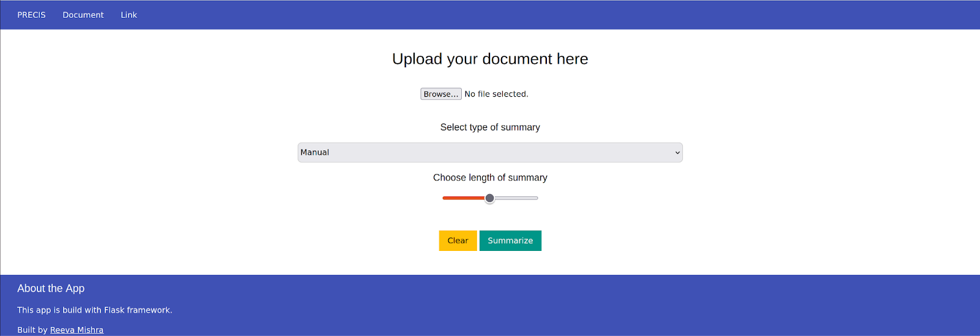Click the "Built by" footer text
The width and height of the screenshot is (980, 336).
(x=32, y=330)
